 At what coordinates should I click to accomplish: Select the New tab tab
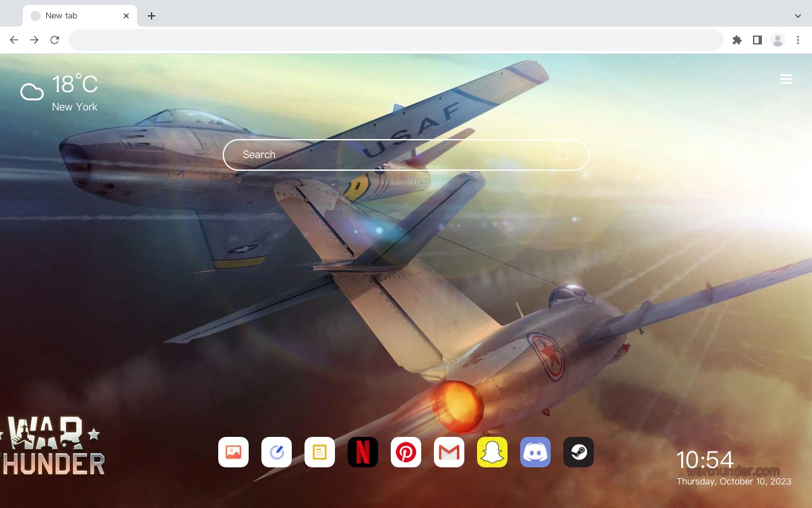point(80,16)
